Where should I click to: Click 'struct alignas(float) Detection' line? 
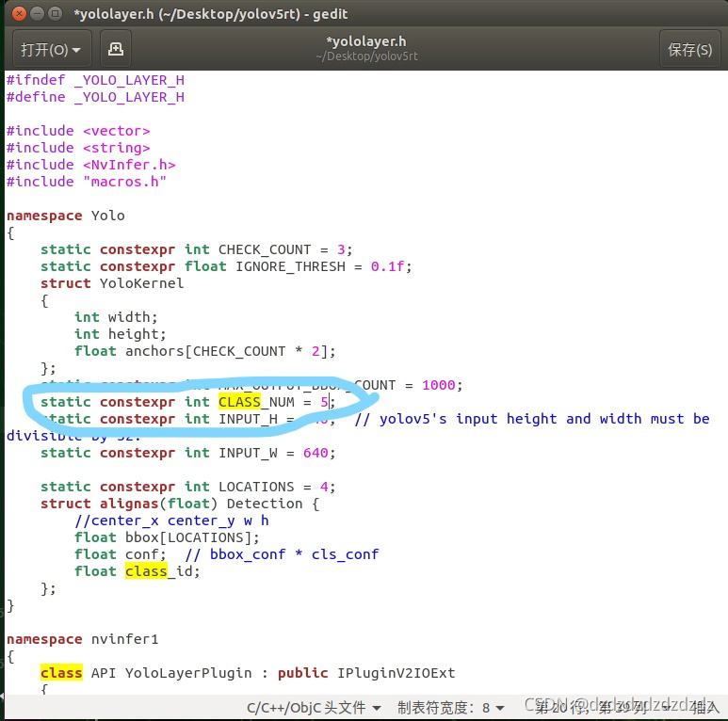[x=180, y=504]
